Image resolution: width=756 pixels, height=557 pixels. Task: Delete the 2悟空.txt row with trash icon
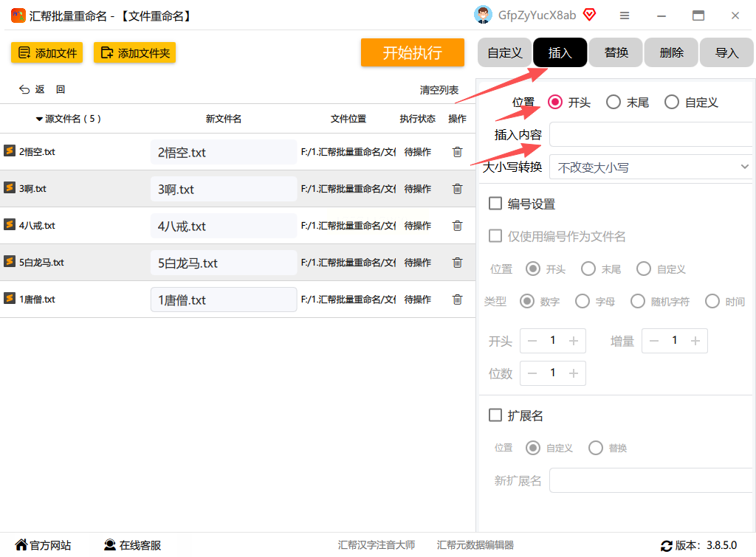(457, 152)
